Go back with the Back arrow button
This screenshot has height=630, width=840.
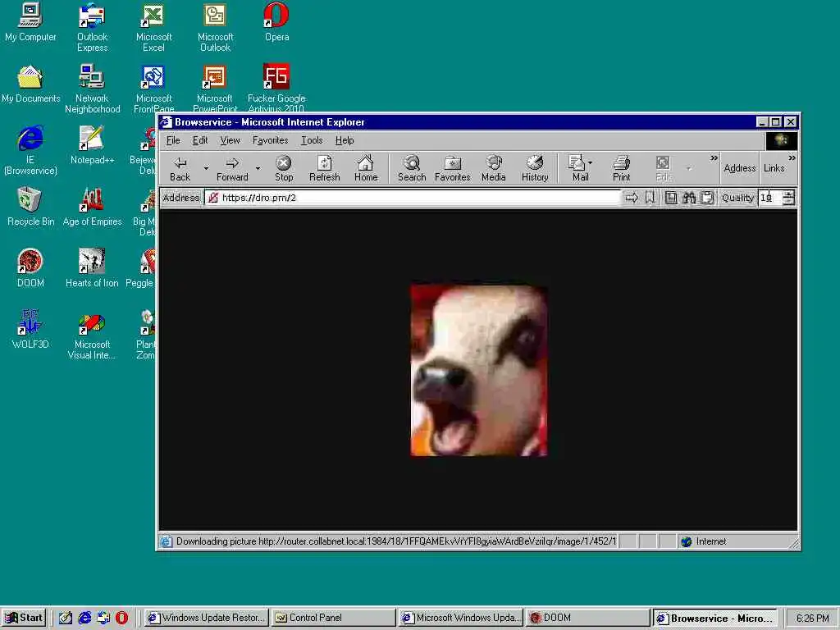coord(180,168)
